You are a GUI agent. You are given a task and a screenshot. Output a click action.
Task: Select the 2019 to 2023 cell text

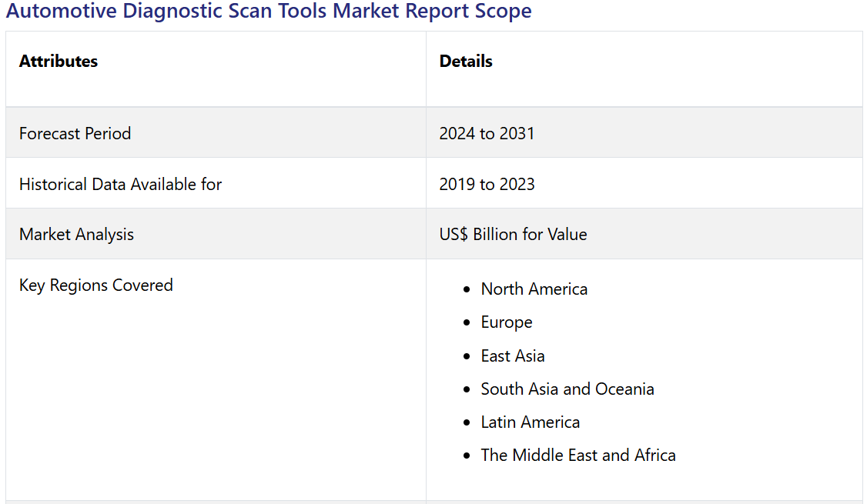click(x=487, y=184)
